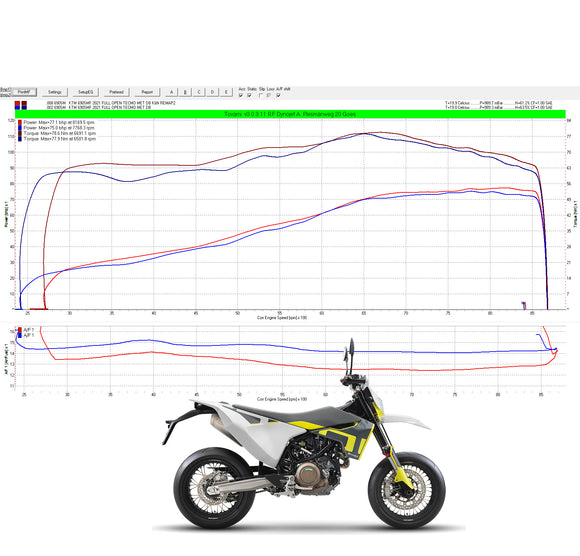Click the first run's T=19.9 Celsius conditions line
Screen dimensions: 580x556
[499, 103]
